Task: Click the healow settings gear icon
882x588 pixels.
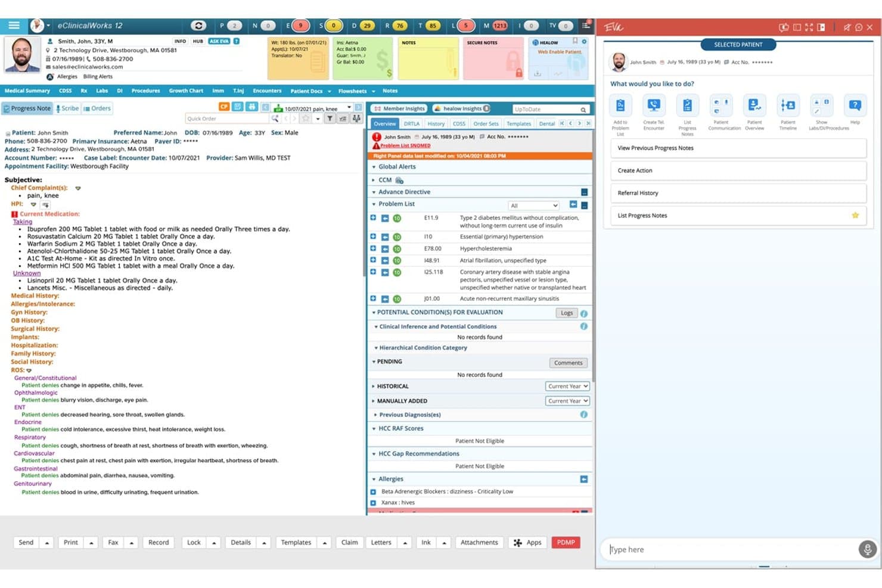Action: 584,42
